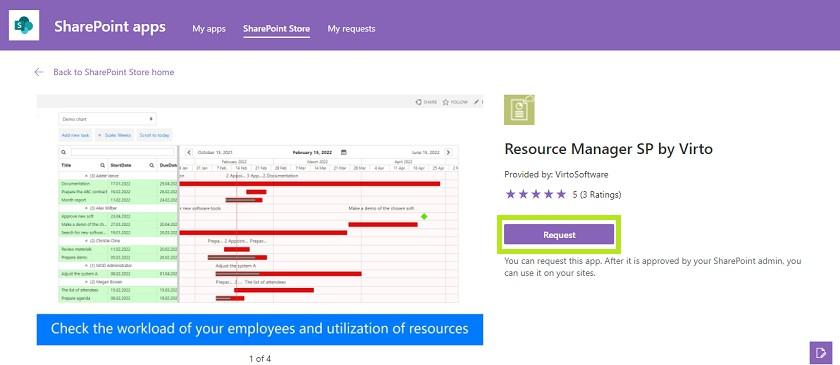Click the Resource Manager app icon
The width and height of the screenshot is (840, 365).
(x=519, y=110)
